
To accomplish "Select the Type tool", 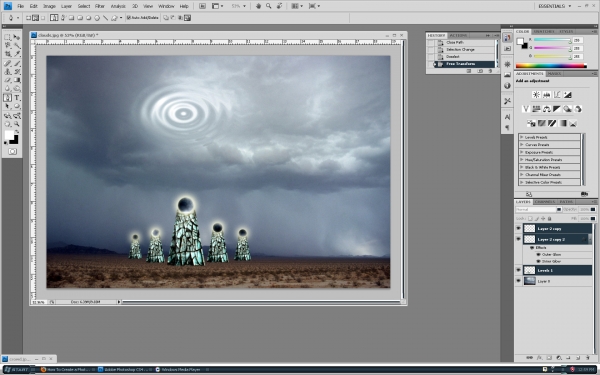I will pos(16,98).
